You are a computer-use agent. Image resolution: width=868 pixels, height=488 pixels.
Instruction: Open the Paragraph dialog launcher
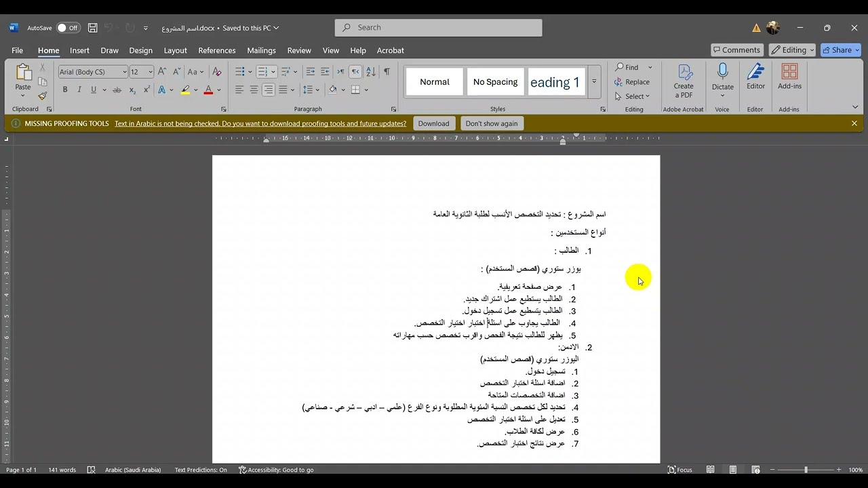pyautogui.click(x=393, y=109)
